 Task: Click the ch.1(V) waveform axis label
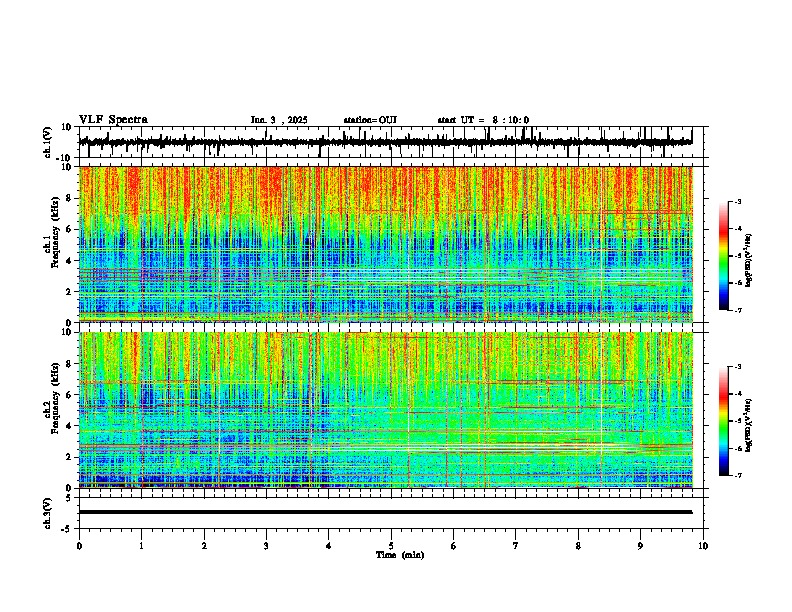48,142
